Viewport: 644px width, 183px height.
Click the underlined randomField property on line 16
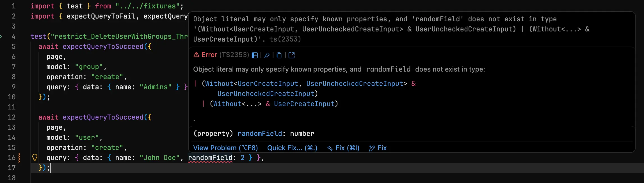tap(210, 158)
